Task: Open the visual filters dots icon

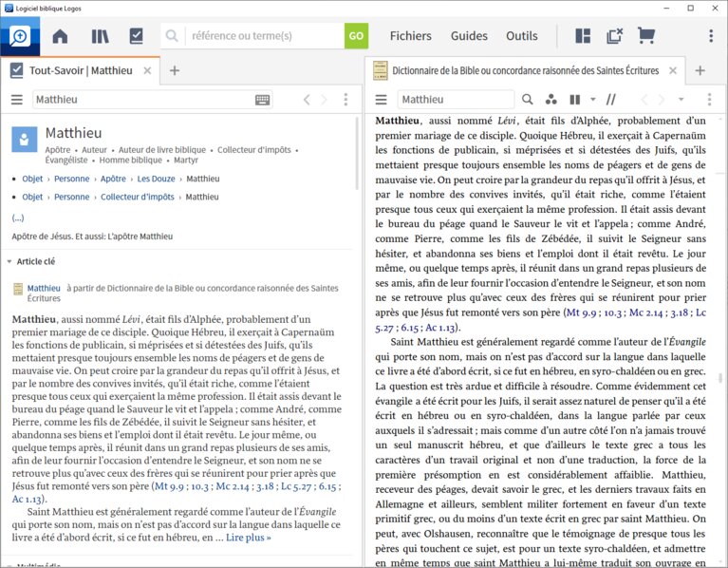Action: pos(551,100)
